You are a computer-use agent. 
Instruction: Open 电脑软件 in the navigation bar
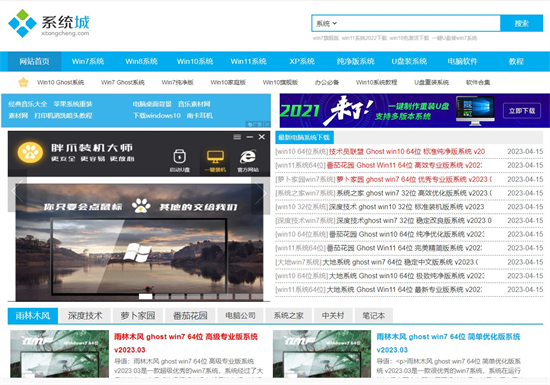pos(463,61)
